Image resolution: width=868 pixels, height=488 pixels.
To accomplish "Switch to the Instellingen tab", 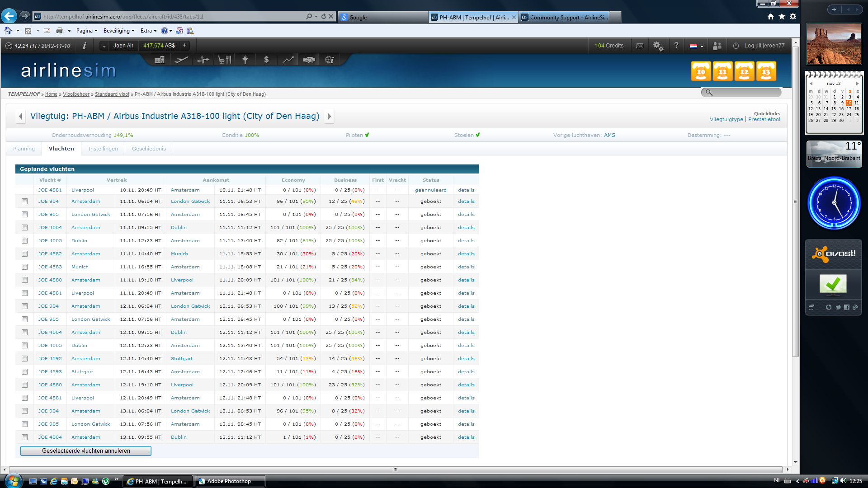I will click(103, 149).
